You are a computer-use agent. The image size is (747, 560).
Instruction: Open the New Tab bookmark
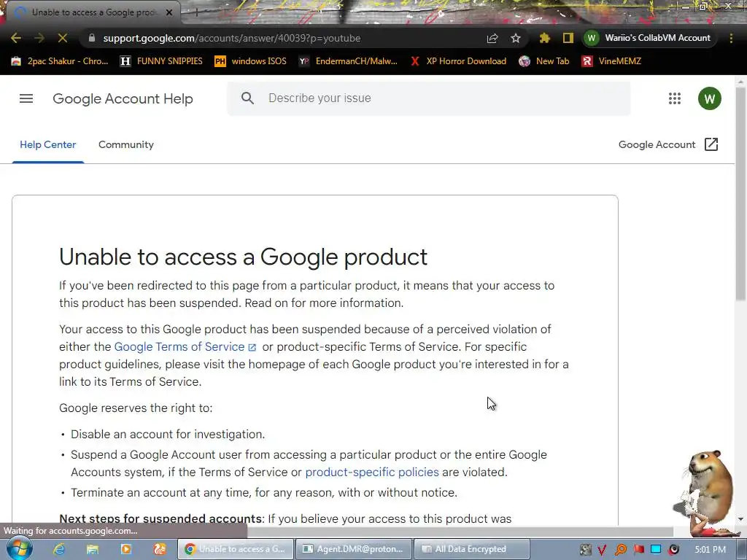point(544,61)
